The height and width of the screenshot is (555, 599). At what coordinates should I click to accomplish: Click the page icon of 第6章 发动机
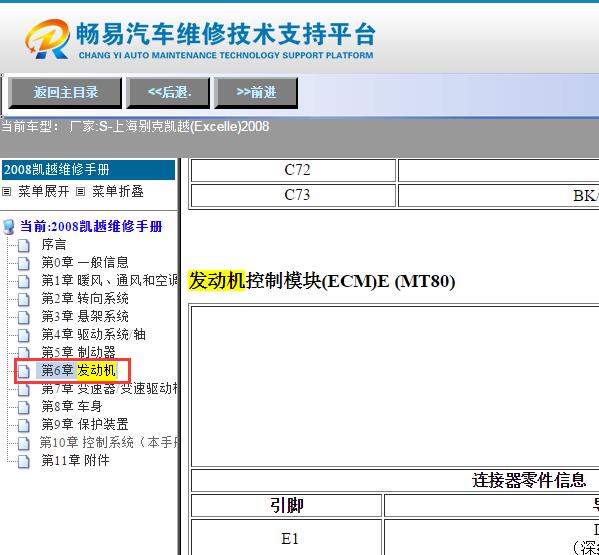(x=24, y=371)
